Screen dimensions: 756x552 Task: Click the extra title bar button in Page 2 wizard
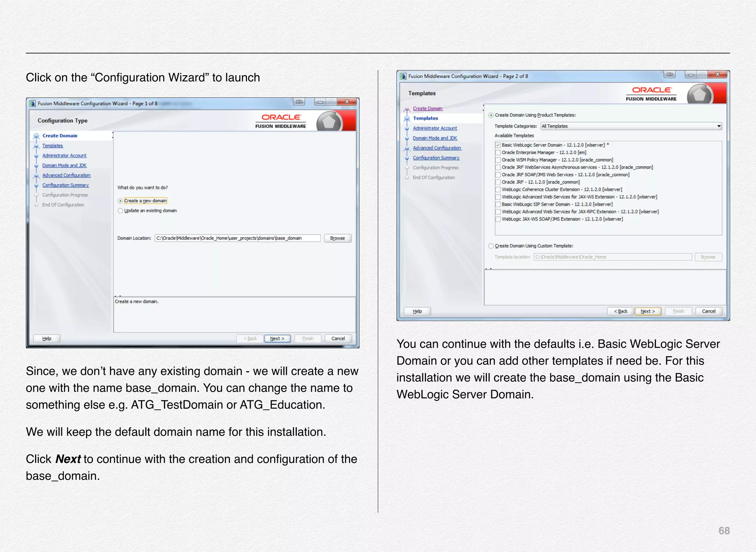(670, 75)
